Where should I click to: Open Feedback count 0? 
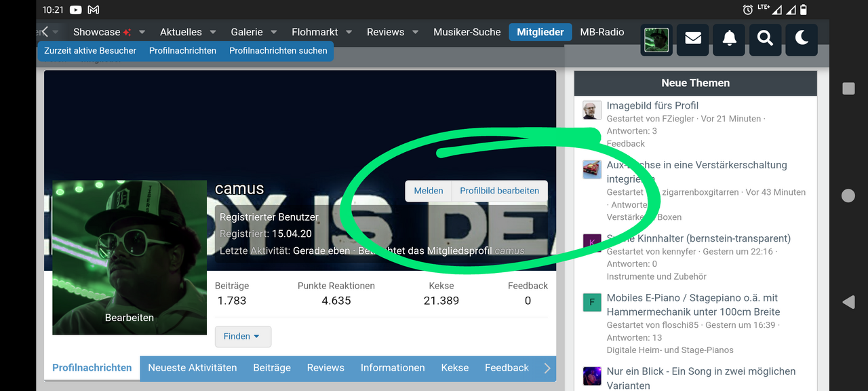point(528,301)
